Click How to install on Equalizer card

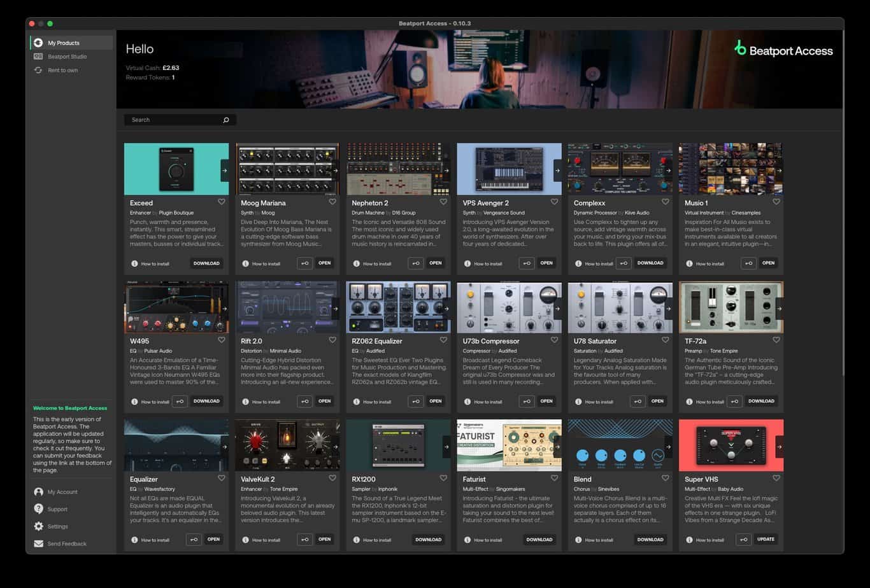155,540
